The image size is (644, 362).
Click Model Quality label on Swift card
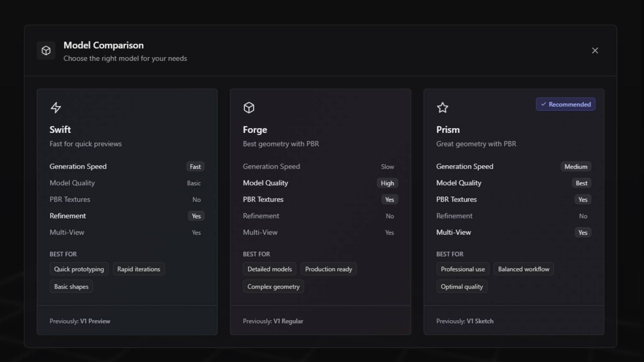72,183
